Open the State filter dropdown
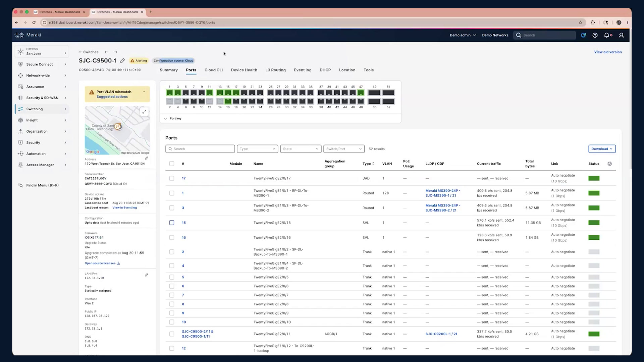 [301, 149]
